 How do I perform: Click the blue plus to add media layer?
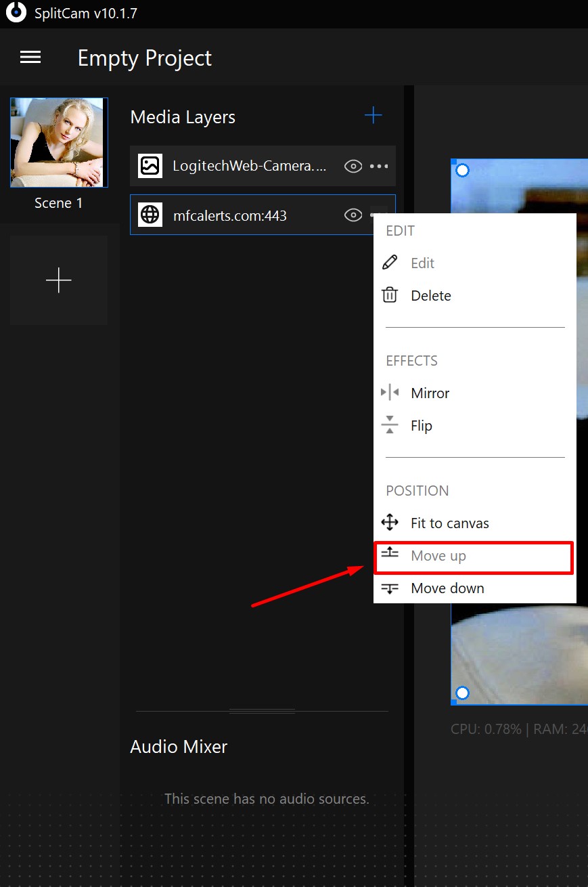(x=373, y=116)
